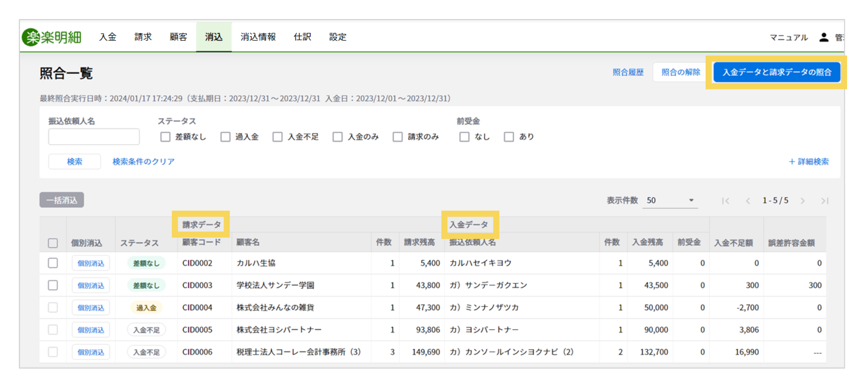Select the row checkbox for カルハ生協
Screen dimensions: 868x386
pos(53,263)
